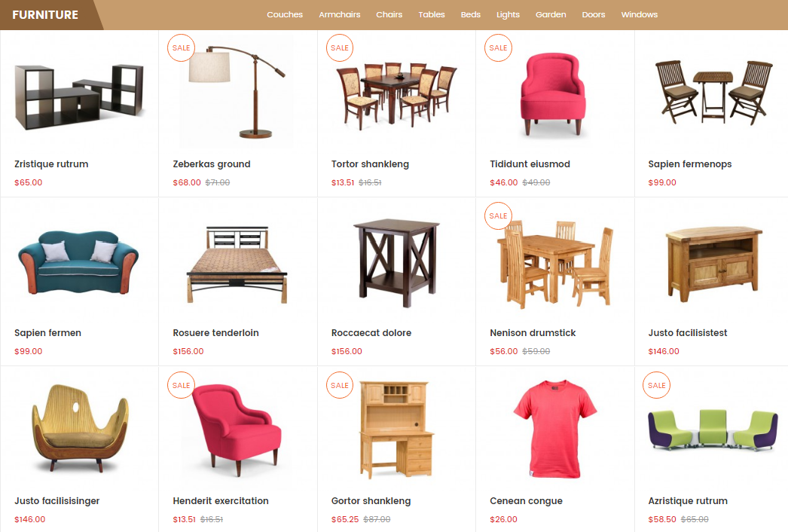
Task: Click the Justo facilisistest product title
Action: point(688,333)
